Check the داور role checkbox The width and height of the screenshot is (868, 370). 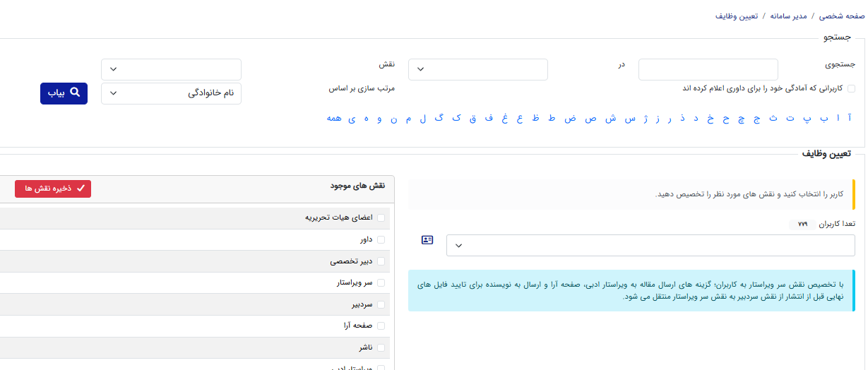point(381,239)
